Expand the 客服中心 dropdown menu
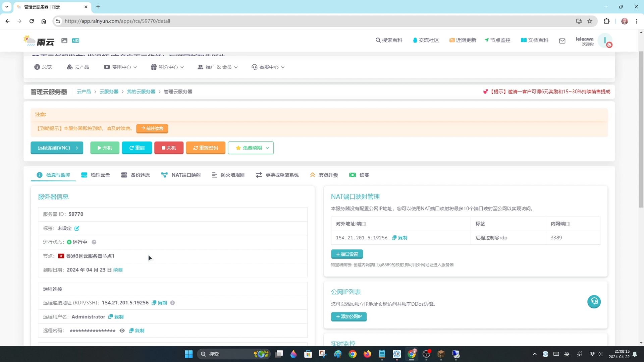Viewport: 644px width, 362px height. (x=268, y=67)
